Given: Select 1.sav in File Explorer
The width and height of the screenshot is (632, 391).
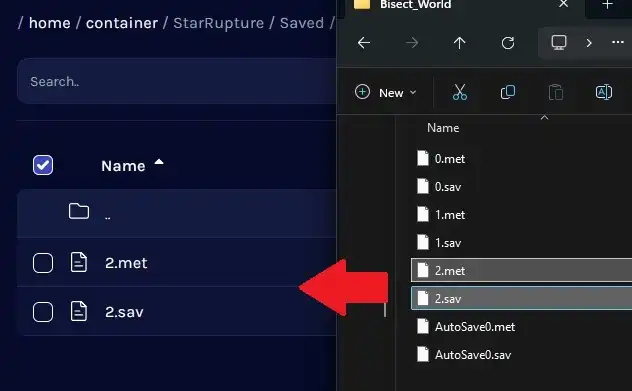Looking at the screenshot, I should click(x=448, y=243).
